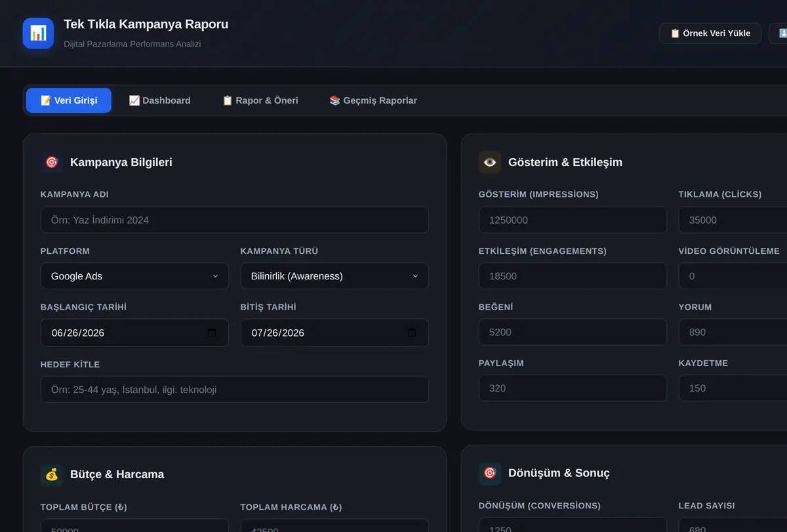Click the Başlangıç Tarihi date value 06/26/2026
The width and height of the screenshot is (787, 532).
coord(78,333)
